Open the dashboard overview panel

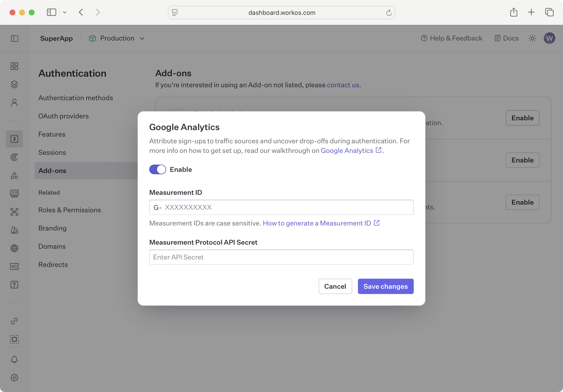pyautogui.click(x=14, y=66)
